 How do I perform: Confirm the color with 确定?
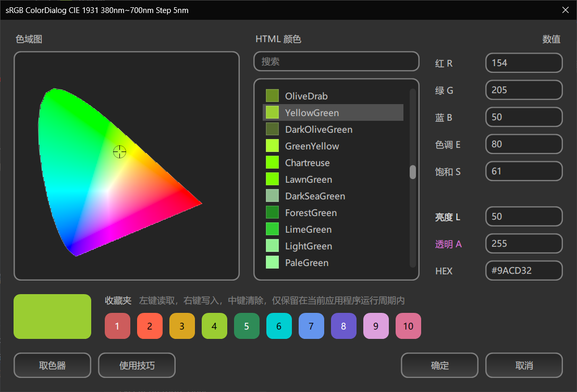(x=439, y=365)
